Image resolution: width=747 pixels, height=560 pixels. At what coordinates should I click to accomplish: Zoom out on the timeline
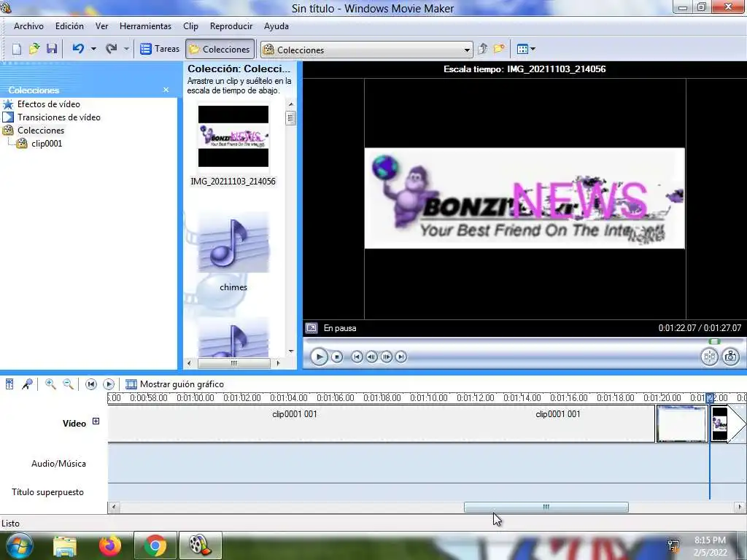click(x=69, y=384)
